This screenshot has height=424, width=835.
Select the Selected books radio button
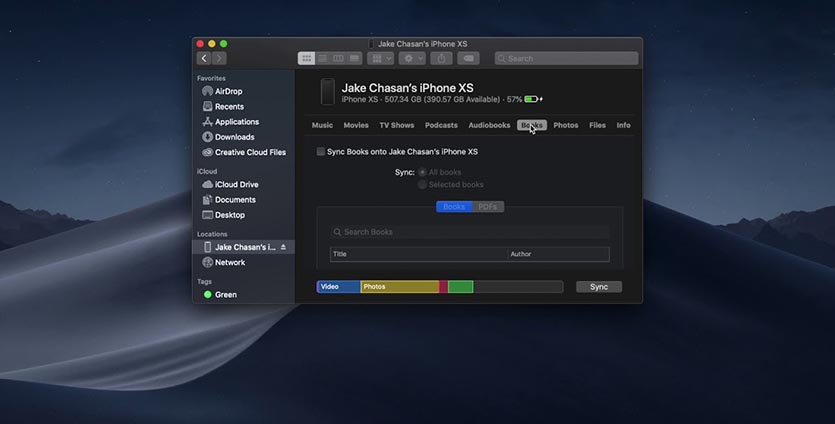point(422,184)
